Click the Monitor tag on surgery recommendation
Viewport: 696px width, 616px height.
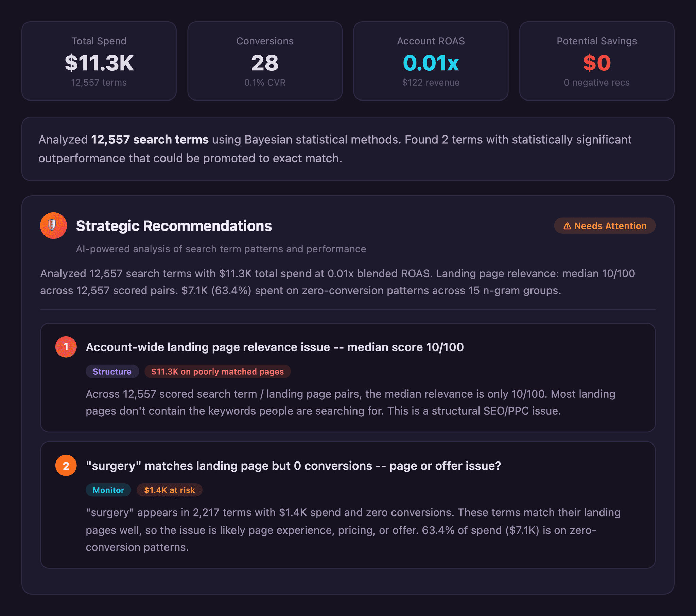(108, 490)
